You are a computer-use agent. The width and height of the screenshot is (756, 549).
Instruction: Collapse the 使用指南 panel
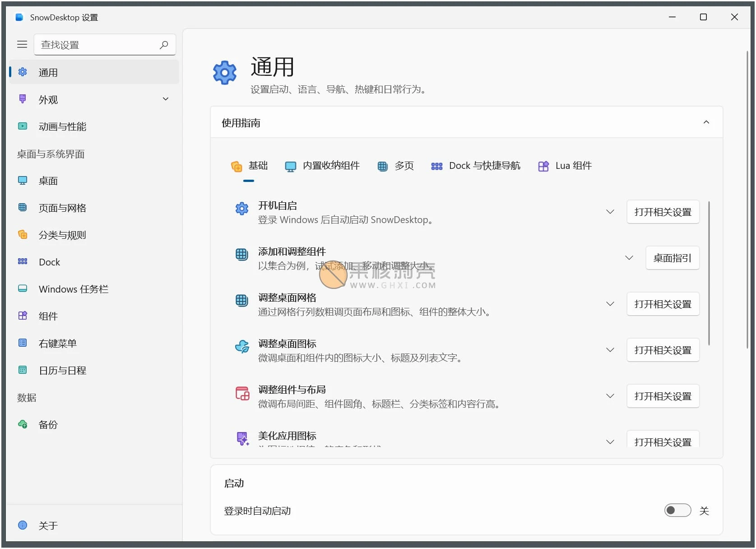pyautogui.click(x=706, y=122)
